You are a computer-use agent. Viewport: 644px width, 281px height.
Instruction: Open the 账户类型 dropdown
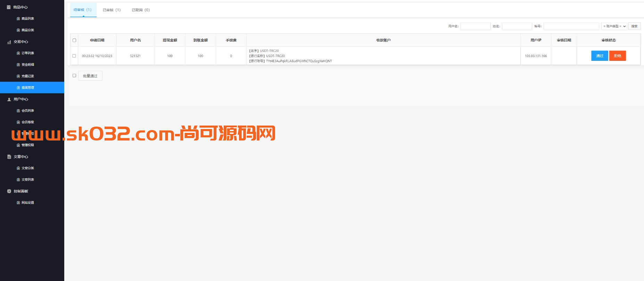[x=614, y=26]
